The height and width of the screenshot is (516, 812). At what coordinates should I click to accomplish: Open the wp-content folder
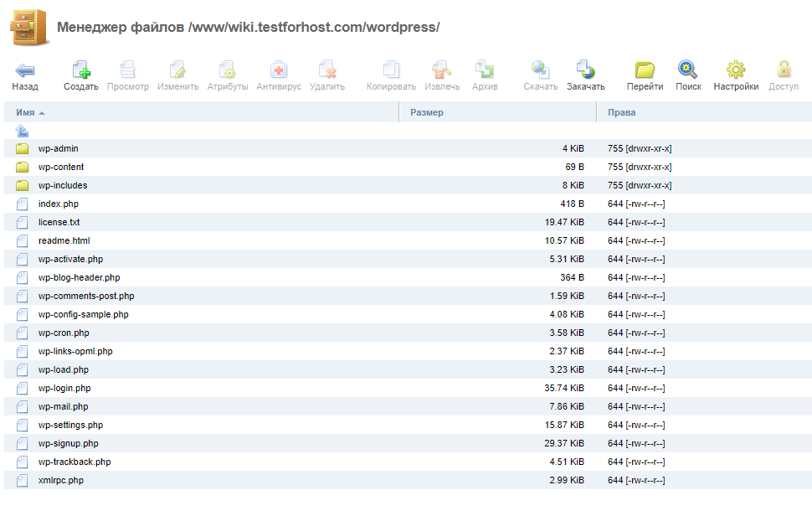coord(60,167)
